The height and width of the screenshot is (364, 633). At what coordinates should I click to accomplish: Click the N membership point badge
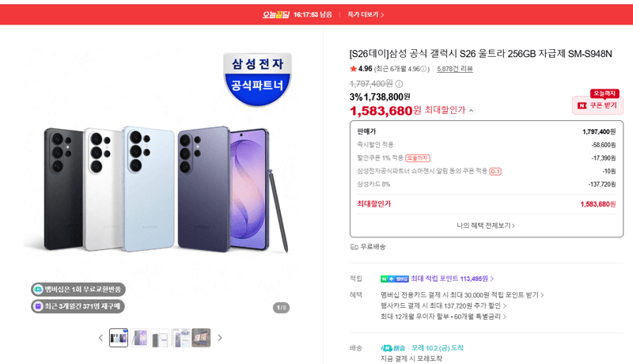(x=394, y=279)
